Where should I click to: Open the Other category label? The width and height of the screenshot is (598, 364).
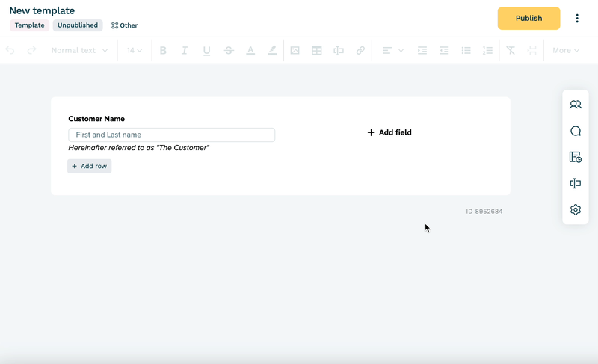[124, 25]
